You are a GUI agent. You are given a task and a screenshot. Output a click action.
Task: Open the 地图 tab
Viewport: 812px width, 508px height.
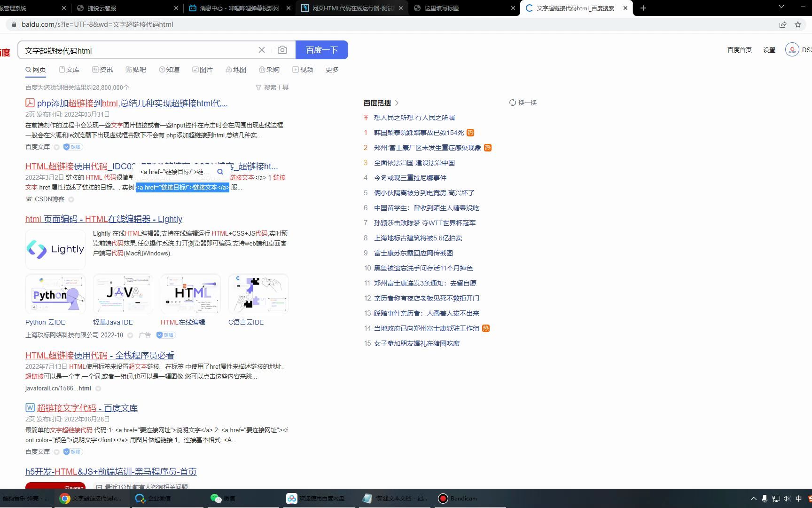tap(236, 70)
